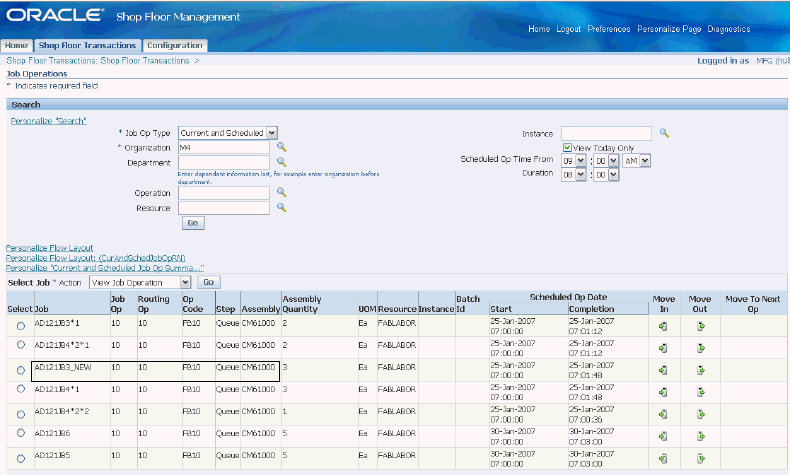Open Department search lookup icon

tap(281, 162)
